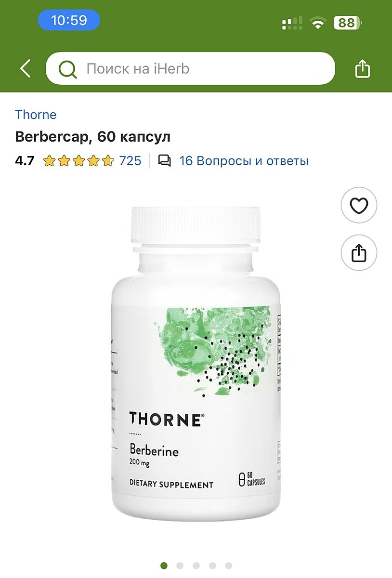Tap the battery indicator showing 88
Image resolution: width=392 pixels, height=578 pixels.
(x=348, y=23)
